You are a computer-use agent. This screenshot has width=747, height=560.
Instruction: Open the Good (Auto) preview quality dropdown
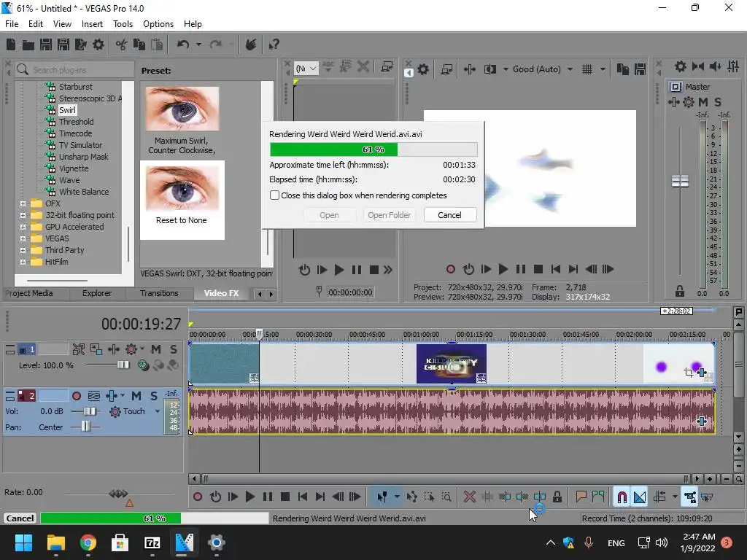(570, 69)
